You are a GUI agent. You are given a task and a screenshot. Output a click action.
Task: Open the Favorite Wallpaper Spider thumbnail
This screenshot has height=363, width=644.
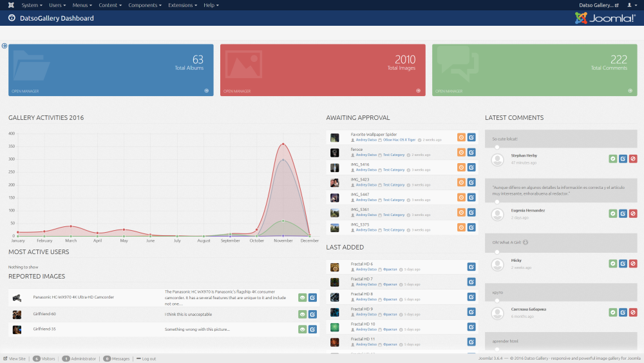click(x=335, y=137)
